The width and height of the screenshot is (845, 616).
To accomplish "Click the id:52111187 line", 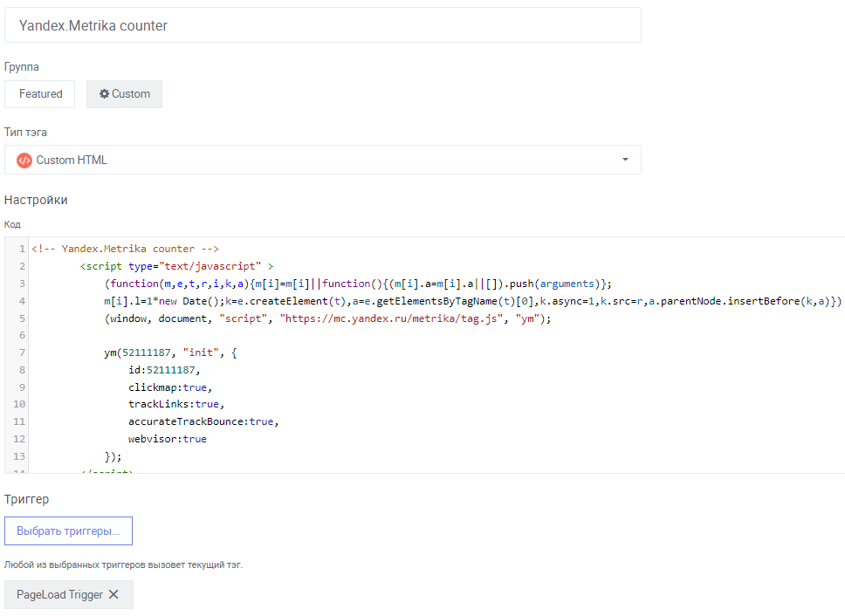I will [164, 370].
